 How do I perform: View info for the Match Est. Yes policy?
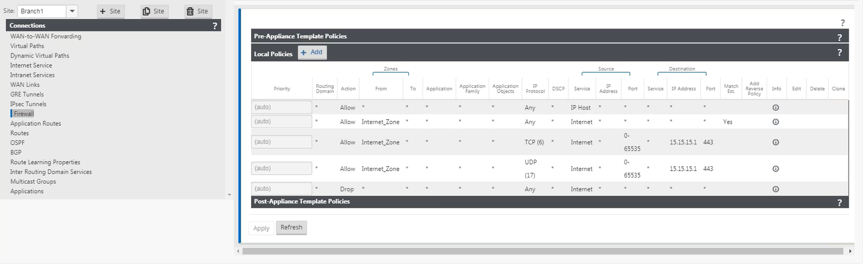click(776, 122)
